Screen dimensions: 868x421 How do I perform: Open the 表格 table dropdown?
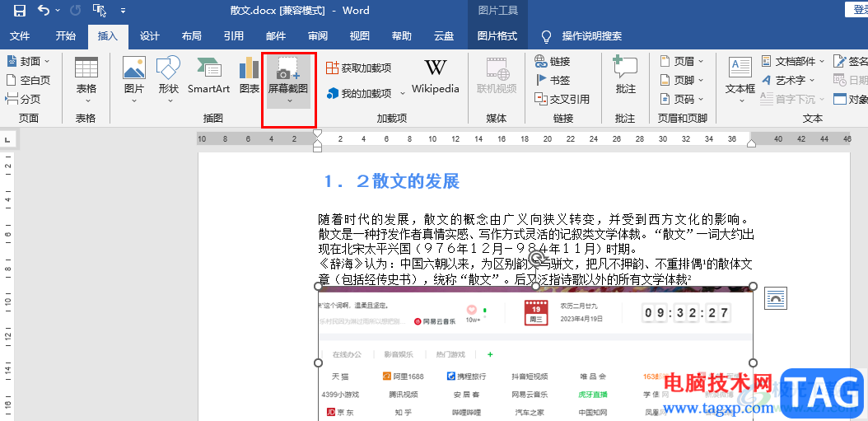tap(86, 81)
